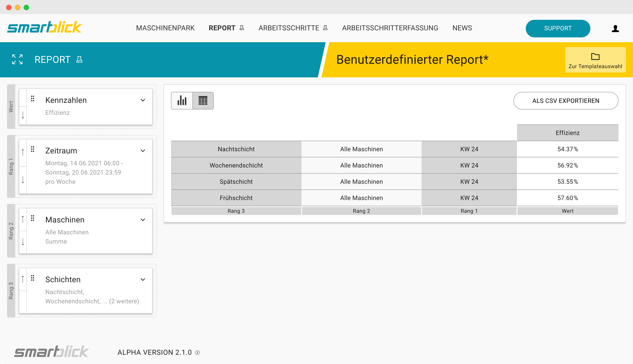Click the Effizienz column header
The height and width of the screenshot is (364, 633).
coord(568,133)
